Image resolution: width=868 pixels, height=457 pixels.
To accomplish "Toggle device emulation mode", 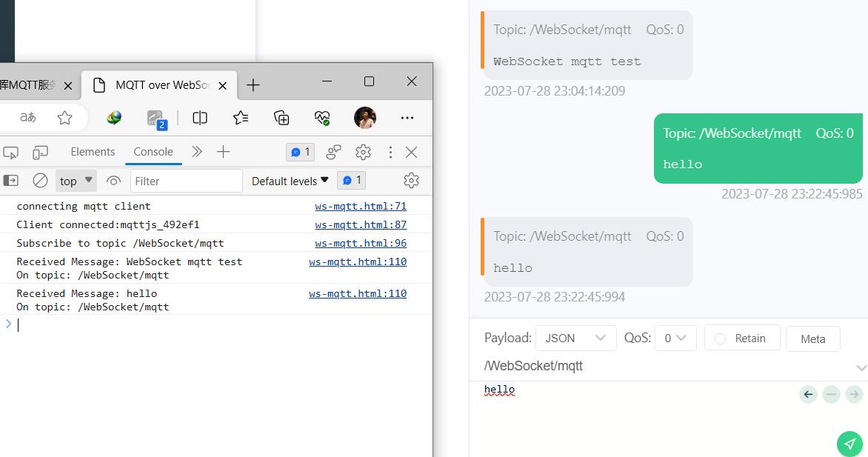I will [x=40, y=153].
